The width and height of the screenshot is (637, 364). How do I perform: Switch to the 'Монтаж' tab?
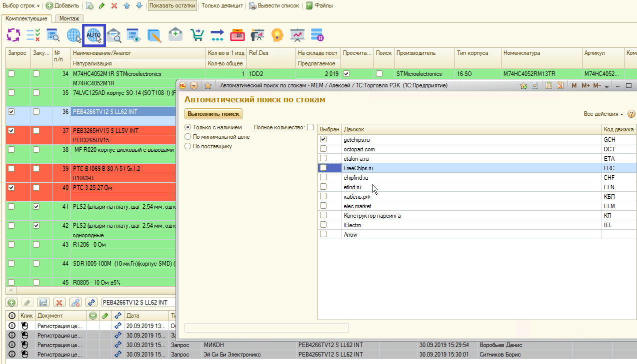tap(69, 18)
